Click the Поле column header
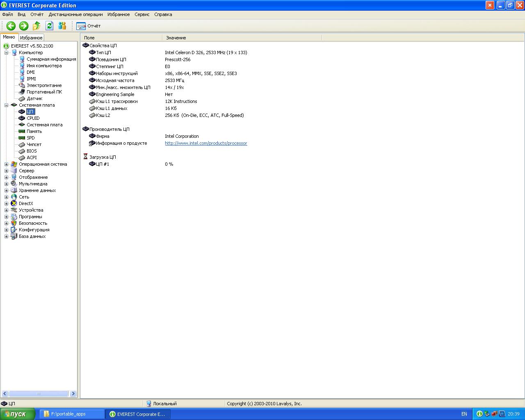 coord(121,38)
